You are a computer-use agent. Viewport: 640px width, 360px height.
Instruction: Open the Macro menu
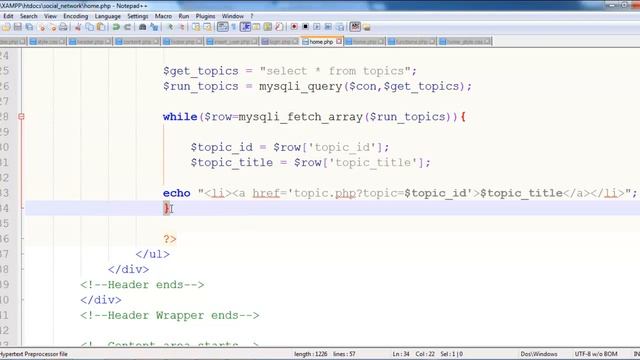(x=163, y=16)
